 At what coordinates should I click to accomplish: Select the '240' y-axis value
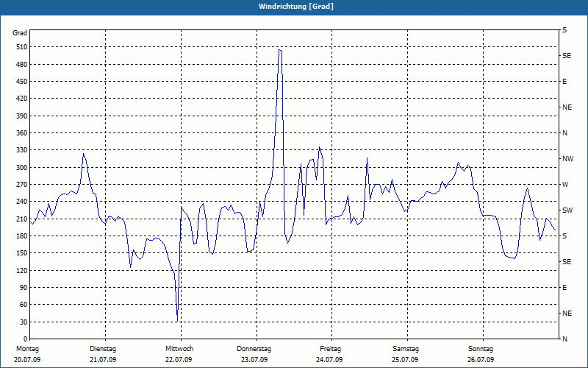click(23, 202)
